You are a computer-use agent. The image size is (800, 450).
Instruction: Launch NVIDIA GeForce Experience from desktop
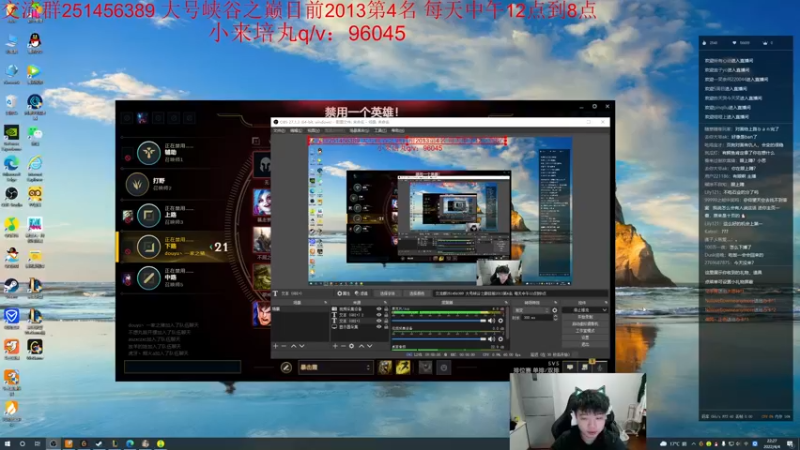[11, 134]
